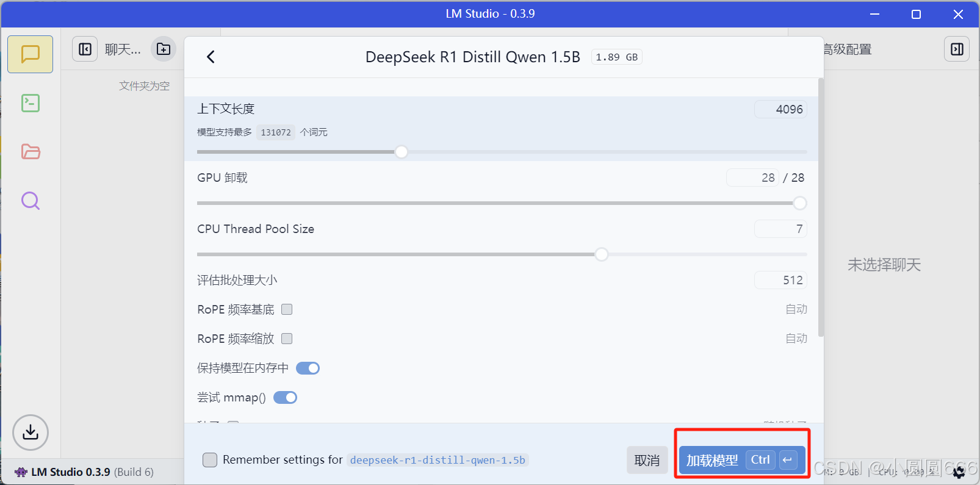The height and width of the screenshot is (485, 980).
Task: Open the Downloads panel button
Action: click(x=31, y=433)
